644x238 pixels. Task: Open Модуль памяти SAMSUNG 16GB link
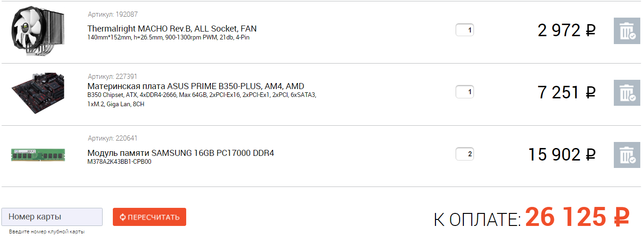coord(181,153)
